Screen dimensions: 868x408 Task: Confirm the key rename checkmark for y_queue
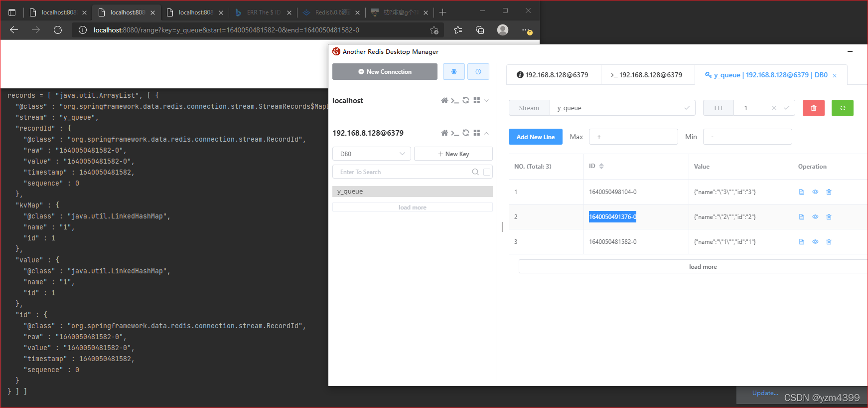click(687, 108)
